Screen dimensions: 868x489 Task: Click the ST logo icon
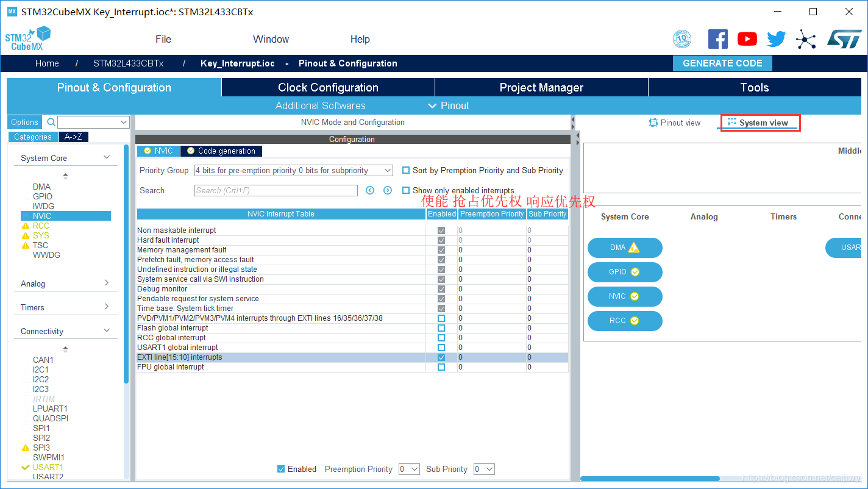[x=844, y=39]
